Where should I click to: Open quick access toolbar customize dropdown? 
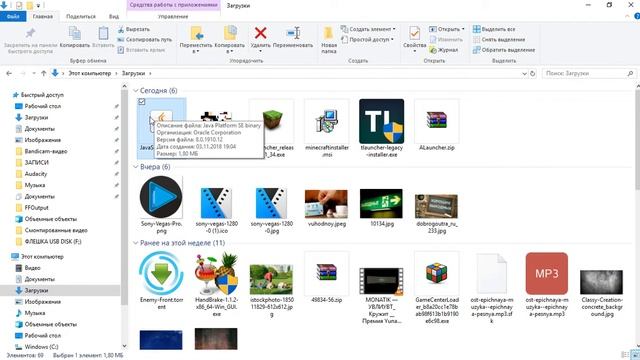[38, 5]
